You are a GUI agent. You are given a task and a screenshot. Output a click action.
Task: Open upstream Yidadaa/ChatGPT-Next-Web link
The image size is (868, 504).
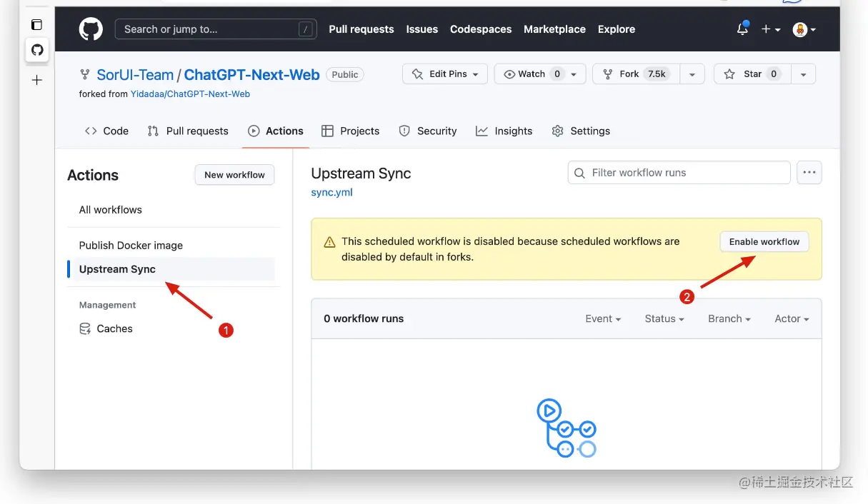[x=190, y=94]
